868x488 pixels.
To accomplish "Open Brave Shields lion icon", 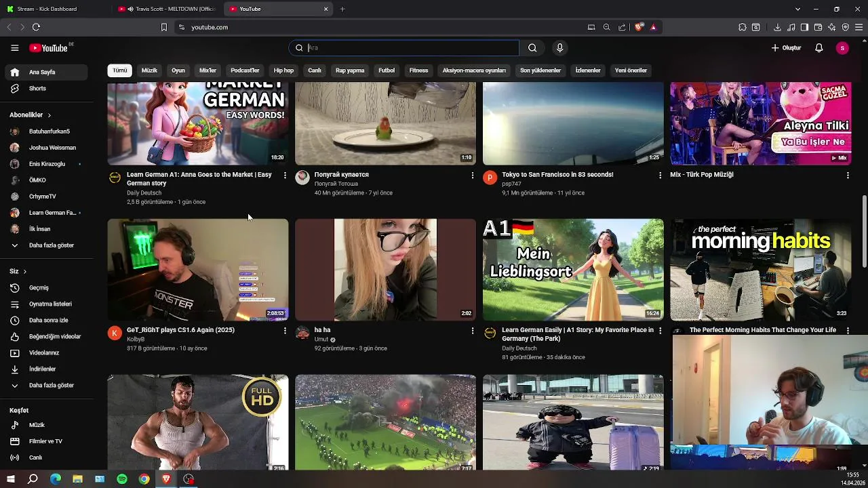I will click(x=639, y=27).
